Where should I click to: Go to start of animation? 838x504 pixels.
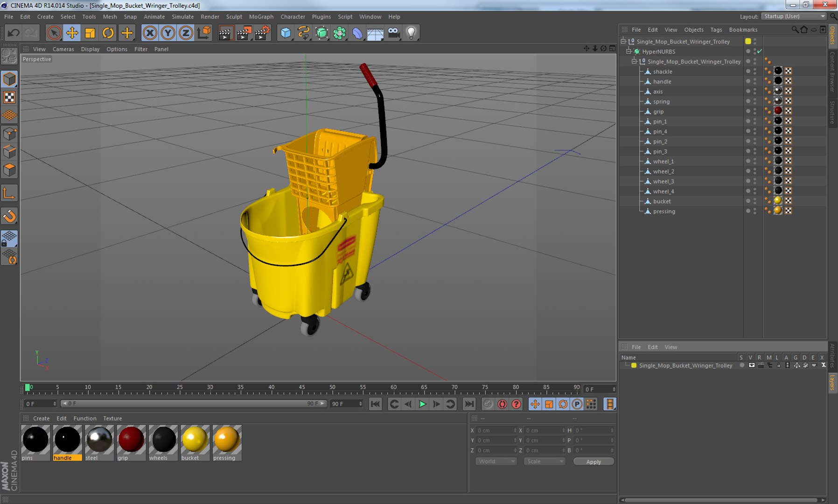point(375,404)
